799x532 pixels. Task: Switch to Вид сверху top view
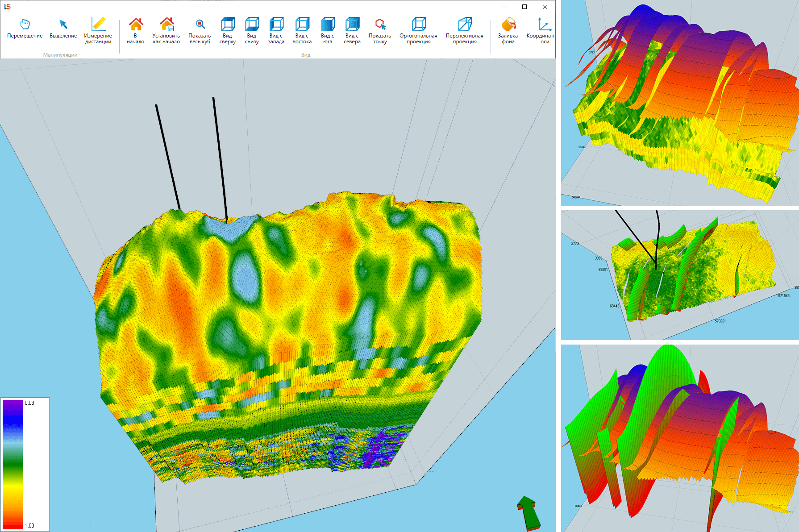tap(228, 31)
